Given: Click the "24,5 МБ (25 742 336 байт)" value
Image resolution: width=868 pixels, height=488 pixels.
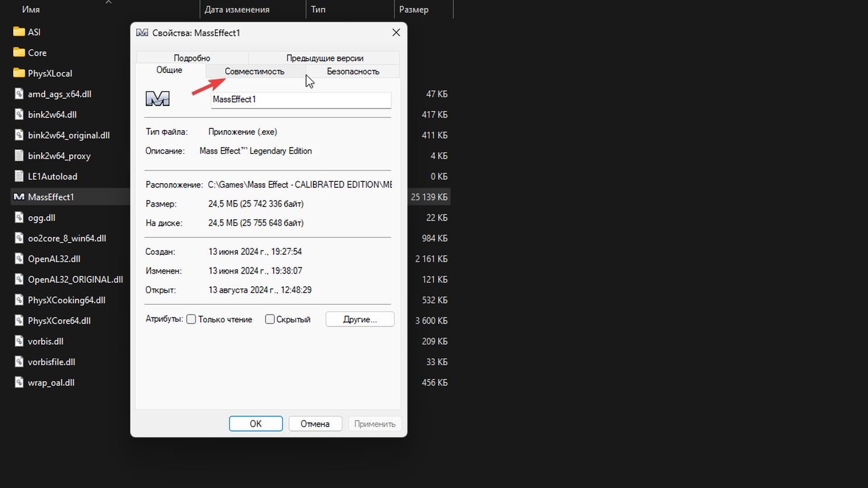Looking at the screenshot, I should 256,204.
